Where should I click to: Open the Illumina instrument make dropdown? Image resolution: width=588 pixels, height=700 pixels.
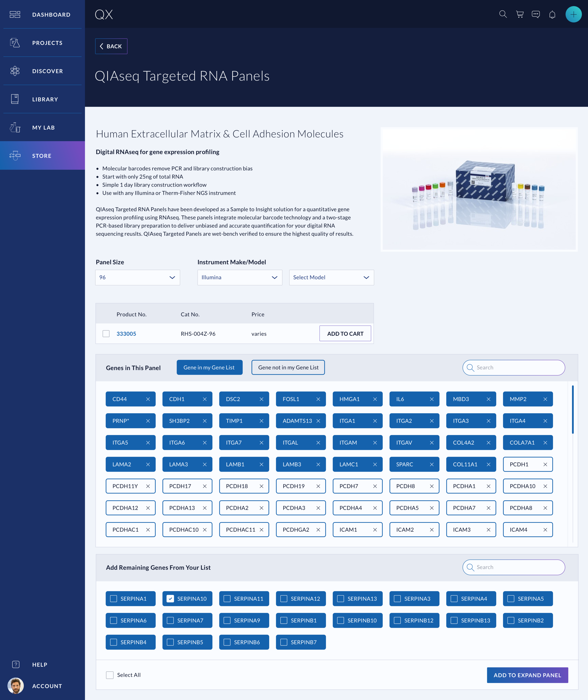(240, 277)
